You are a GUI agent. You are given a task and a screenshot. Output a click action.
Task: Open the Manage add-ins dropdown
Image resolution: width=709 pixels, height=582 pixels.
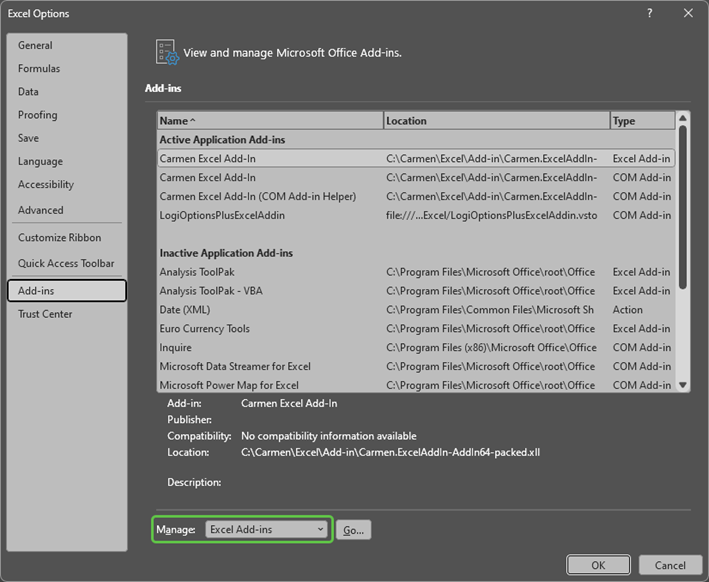[x=268, y=530]
